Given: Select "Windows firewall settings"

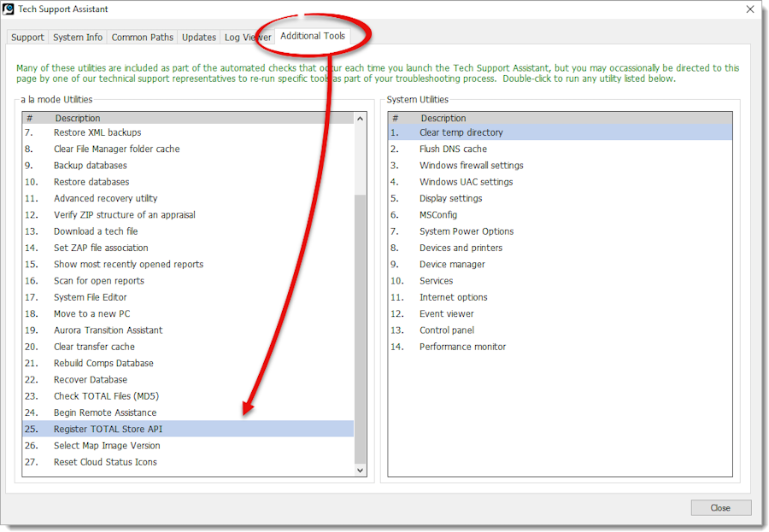Looking at the screenshot, I should tap(560, 166).
